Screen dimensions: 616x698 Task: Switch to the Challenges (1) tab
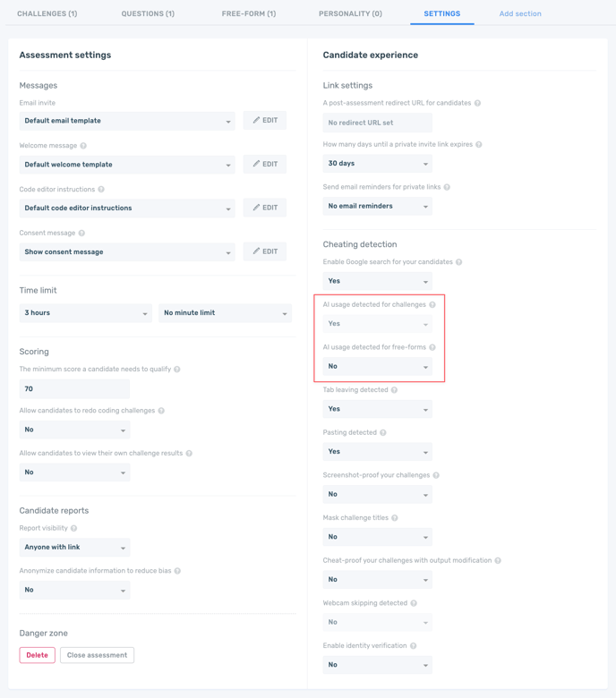click(x=47, y=14)
